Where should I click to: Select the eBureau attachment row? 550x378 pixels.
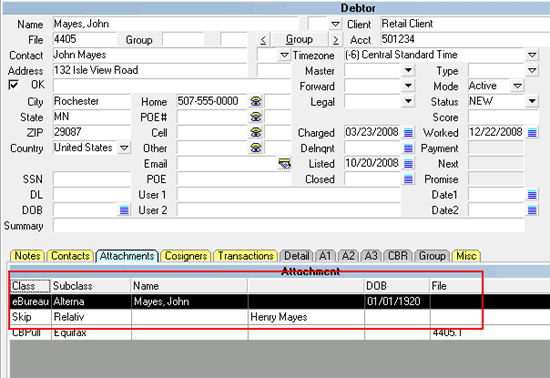pyautogui.click(x=280, y=302)
